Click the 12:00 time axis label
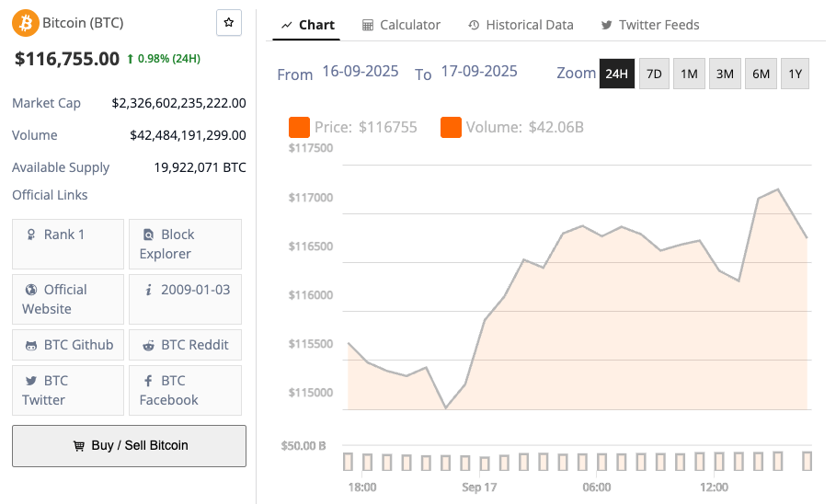 pos(714,487)
